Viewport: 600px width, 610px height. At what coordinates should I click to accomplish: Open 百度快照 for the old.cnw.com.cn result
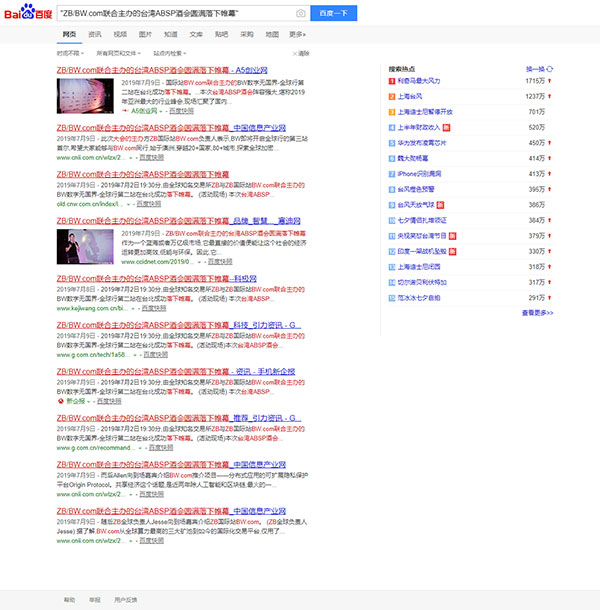point(149,204)
